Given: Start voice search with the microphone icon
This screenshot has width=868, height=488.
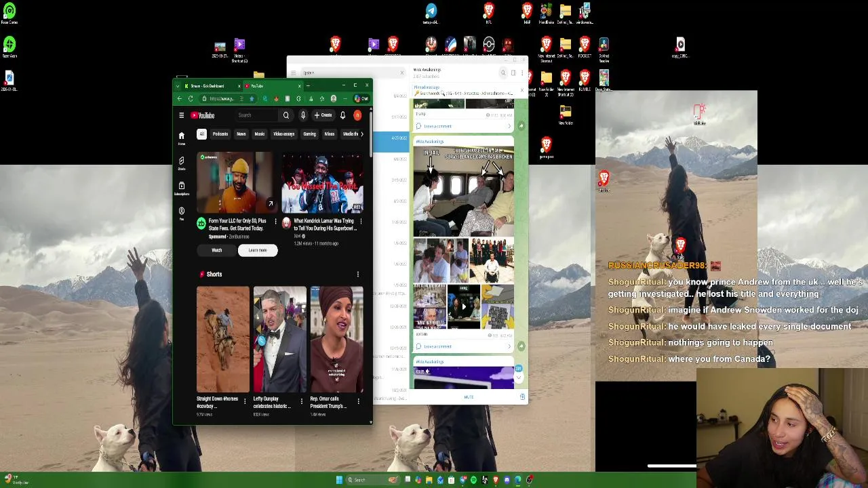Looking at the screenshot, I should click(x=303, y=115).
